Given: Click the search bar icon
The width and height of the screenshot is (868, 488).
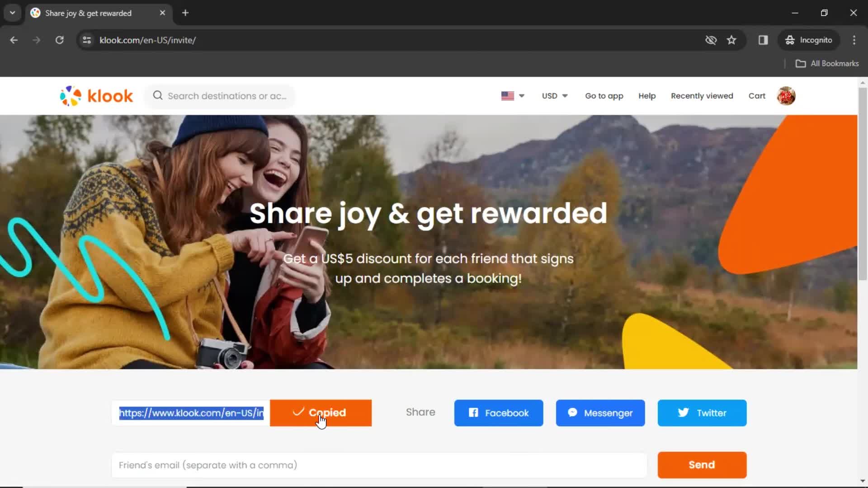Looking at the screenshot, I should pos(157,95).
